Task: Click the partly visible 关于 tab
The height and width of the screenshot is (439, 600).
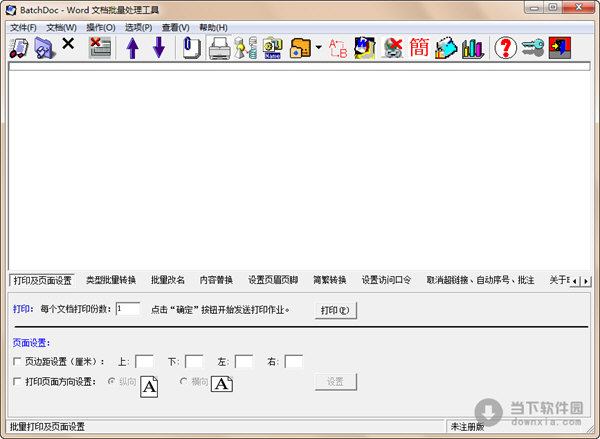Action: click(559, 280)
